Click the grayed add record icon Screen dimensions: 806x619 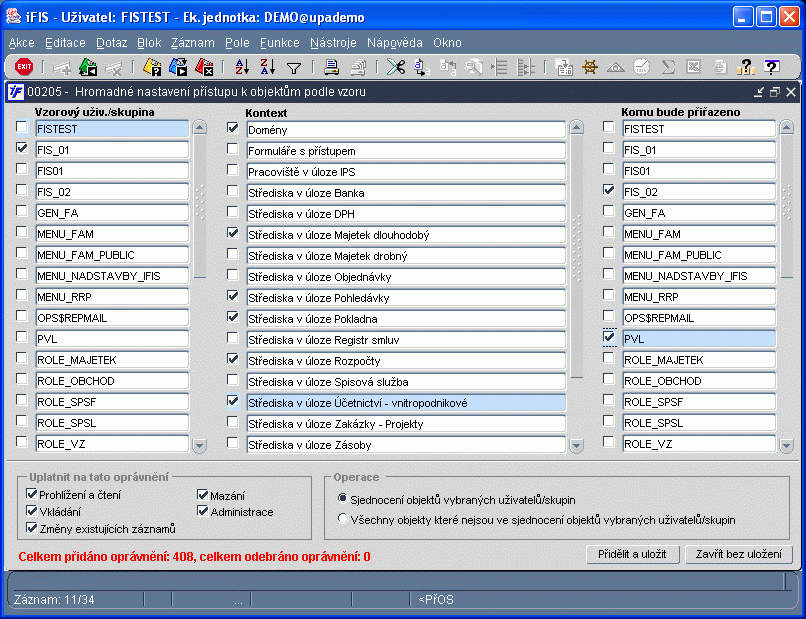(62, 67)
